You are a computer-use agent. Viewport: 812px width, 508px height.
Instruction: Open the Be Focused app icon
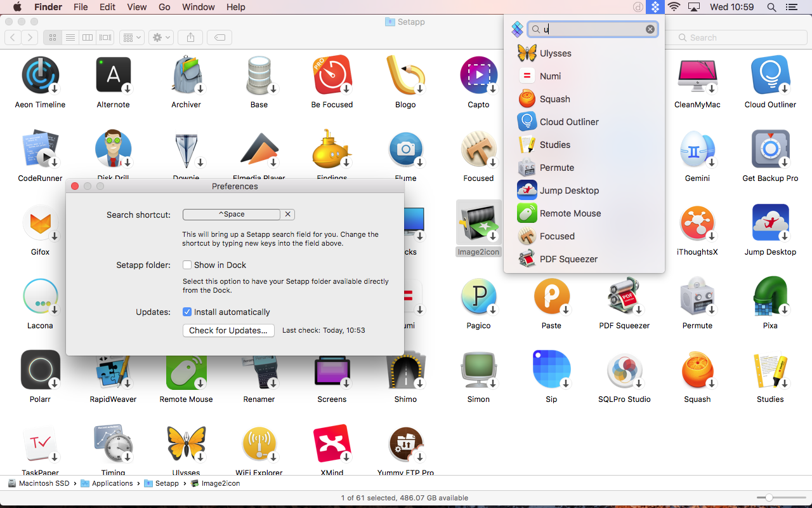(332, 75)
